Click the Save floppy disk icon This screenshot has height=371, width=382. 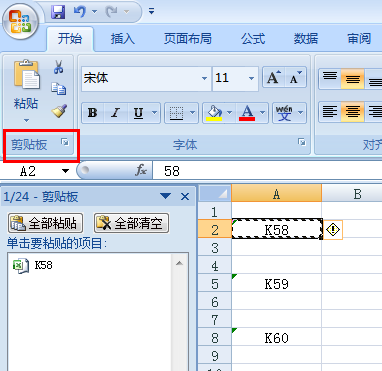tap(58, 12)
